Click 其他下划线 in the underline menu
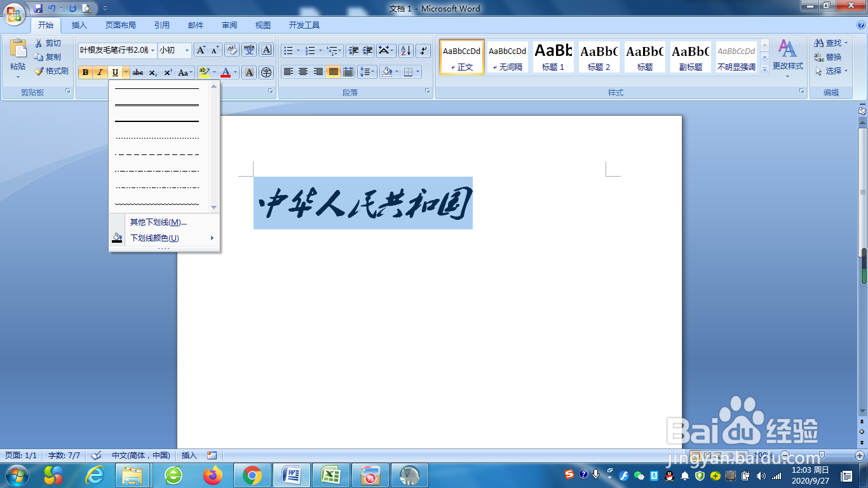Screen dimensions: 868x488 [x=158, y=222]
